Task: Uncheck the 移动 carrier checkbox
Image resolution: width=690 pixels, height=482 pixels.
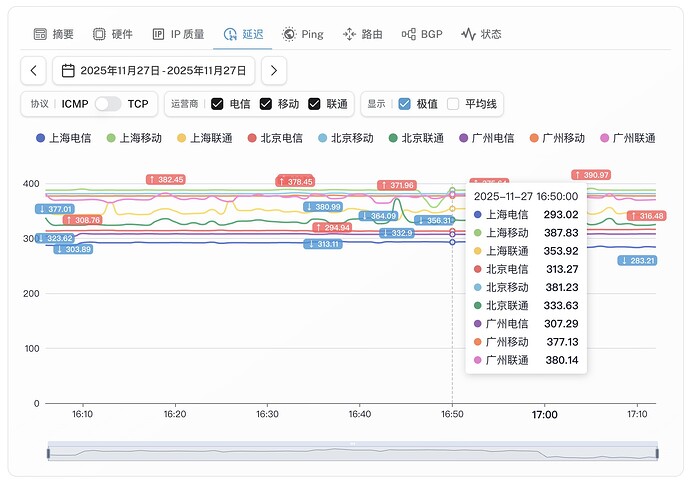Action: tap(265, 104)
